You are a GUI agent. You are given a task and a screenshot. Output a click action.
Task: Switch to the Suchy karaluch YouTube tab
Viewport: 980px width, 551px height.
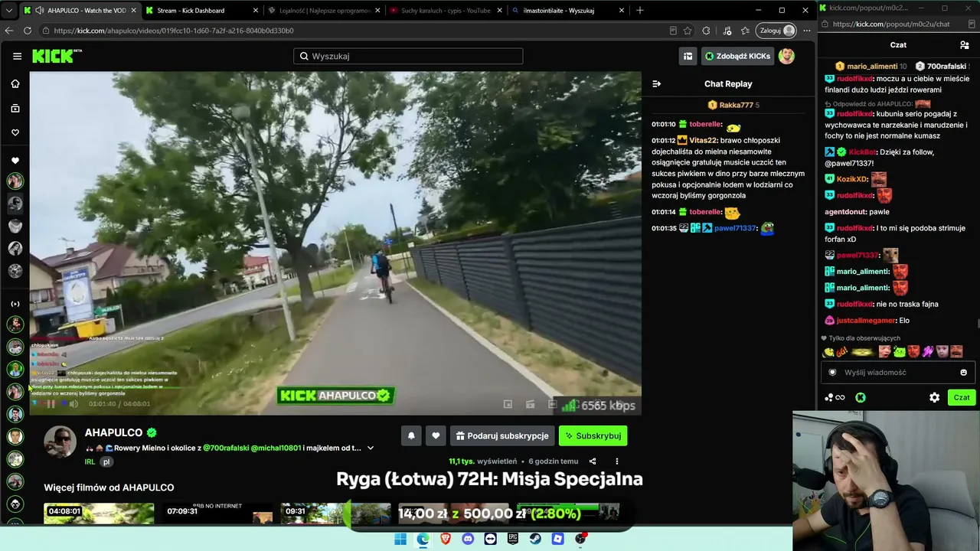(x=446, y=11)
